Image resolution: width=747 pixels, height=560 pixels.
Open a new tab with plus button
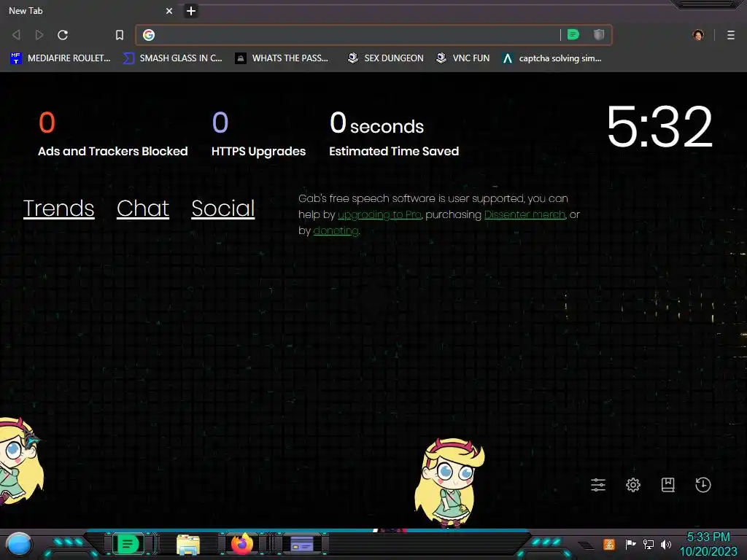191,10
